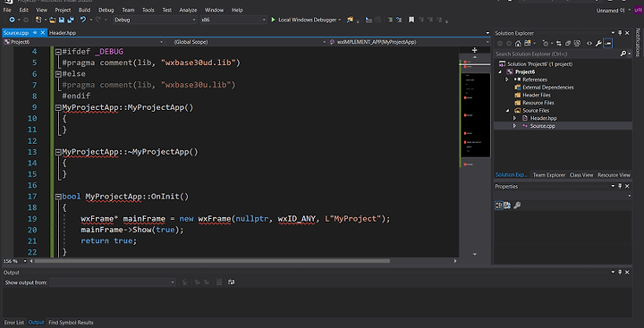Click the editor horizontal scrollbar
The width and height of the screenshot is (644, 328).
click(212, 261)
